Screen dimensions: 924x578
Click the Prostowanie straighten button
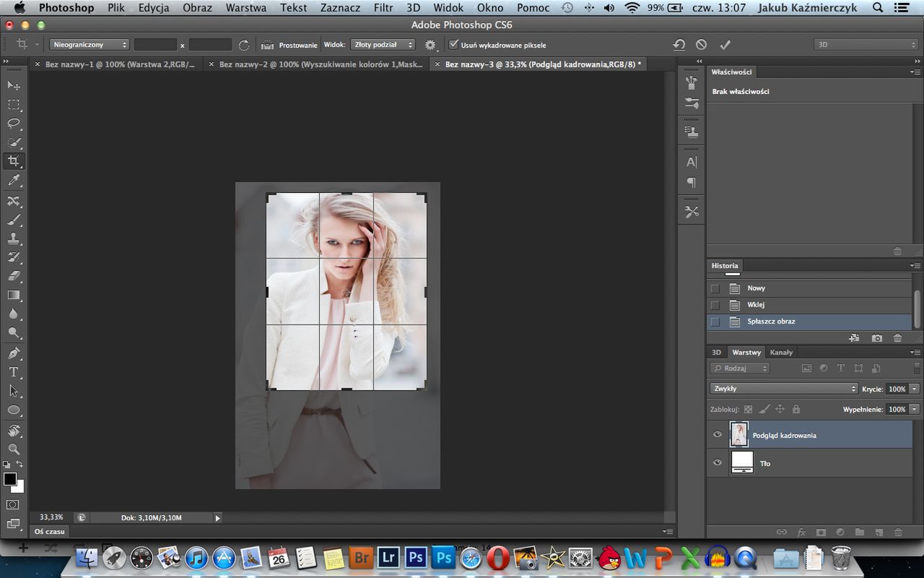click(x=289, y=45)
